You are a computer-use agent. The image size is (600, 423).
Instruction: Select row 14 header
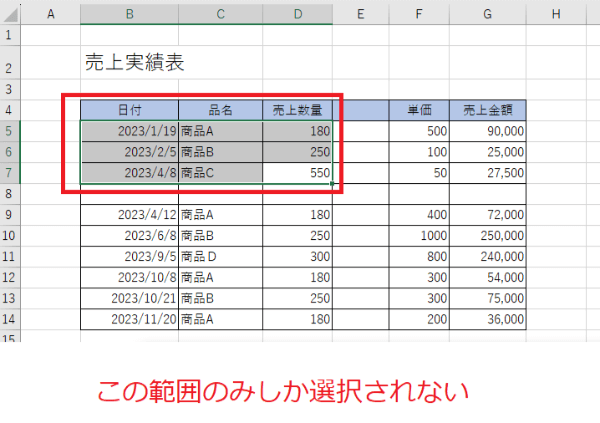tap(10, 319)
